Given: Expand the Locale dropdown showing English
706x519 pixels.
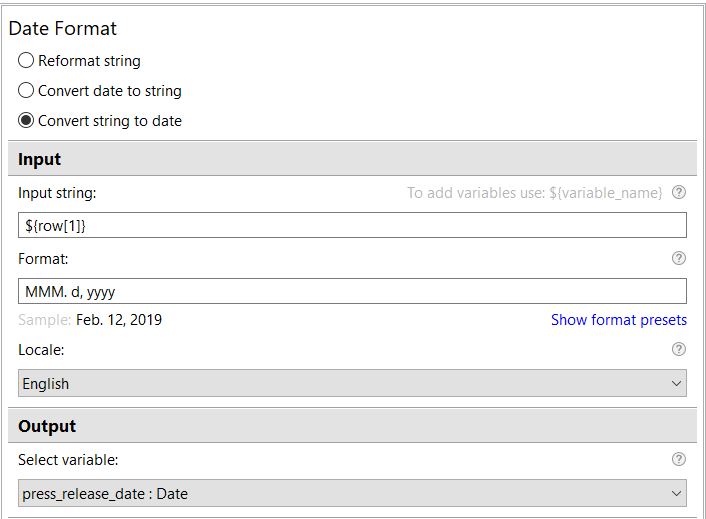Looking at the screenshot, I should (x=352, y=383).
